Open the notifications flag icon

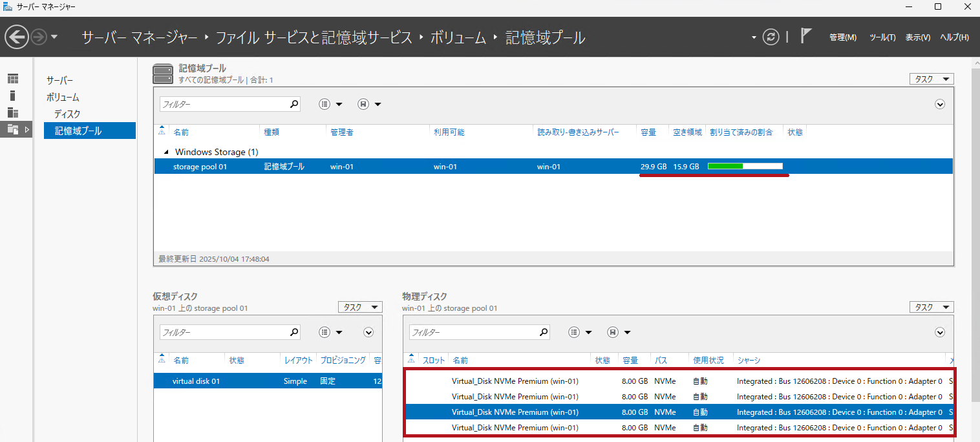[x=805, y=36]
